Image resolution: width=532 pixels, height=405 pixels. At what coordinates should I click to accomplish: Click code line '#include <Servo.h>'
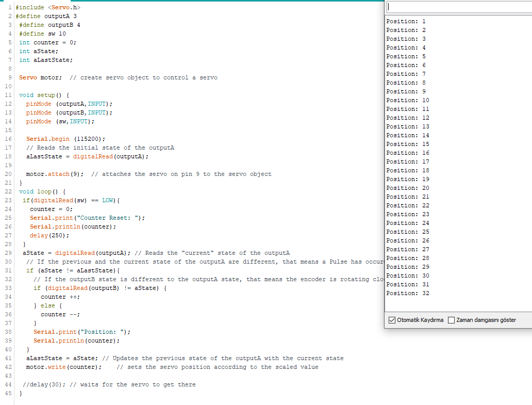point(48,7)
